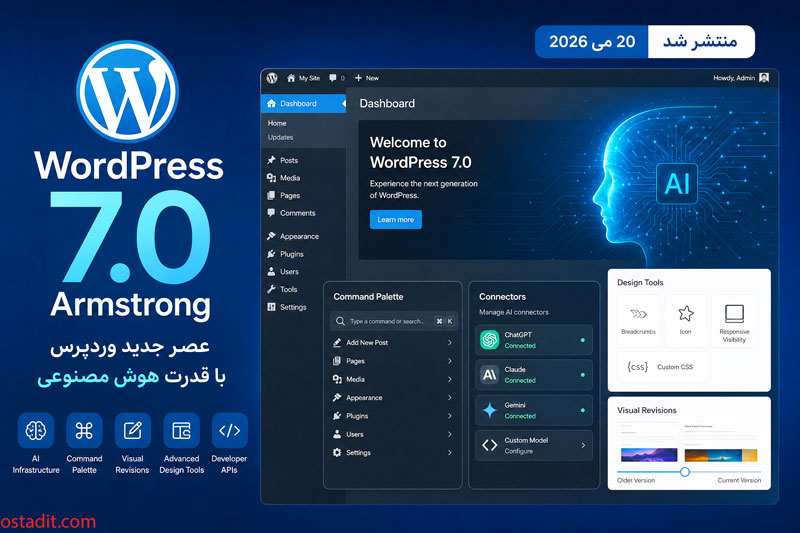Viewport: 800px width, 533px height.
Task: Toggle the ChatGPT connected status dot
Action: click(x=583, y=340)
